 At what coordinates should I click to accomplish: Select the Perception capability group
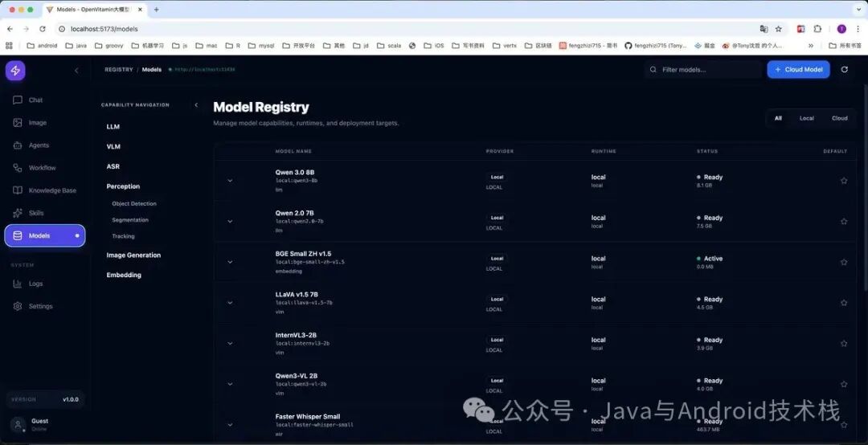pyautogui.click(x=123, y=186)
